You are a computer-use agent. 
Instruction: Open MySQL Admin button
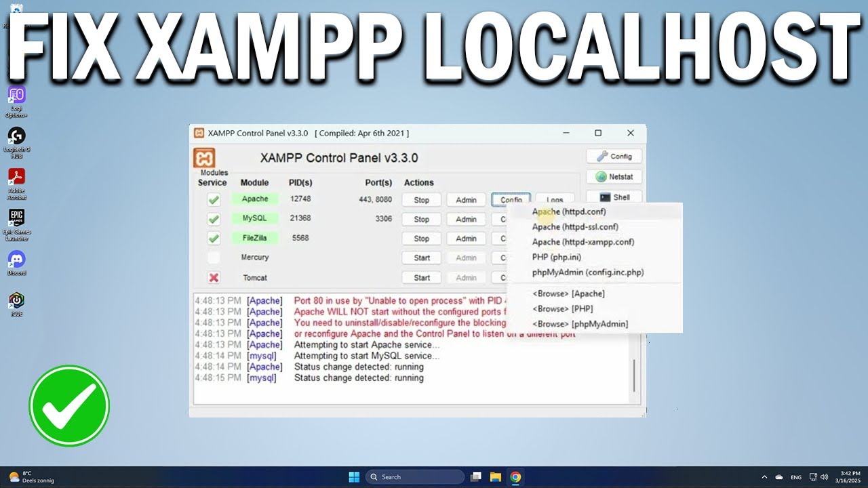pyautogui.click(x=466, y=220)
